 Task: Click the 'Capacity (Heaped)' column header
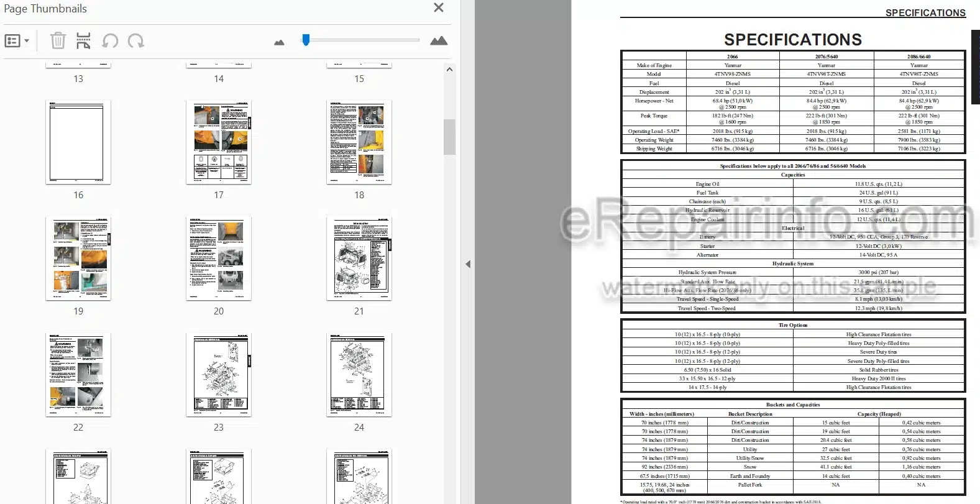[x=879, y=414]
